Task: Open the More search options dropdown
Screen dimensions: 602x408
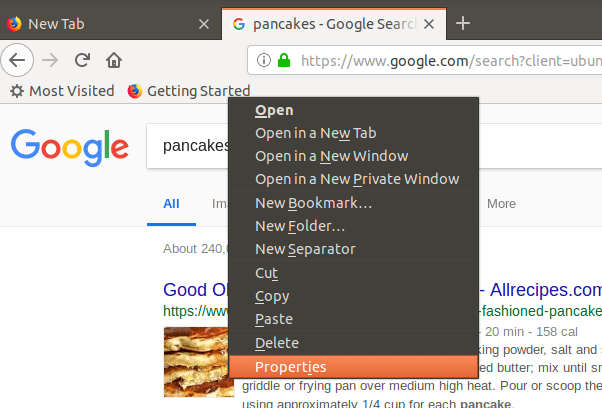Action: [501, 204]
